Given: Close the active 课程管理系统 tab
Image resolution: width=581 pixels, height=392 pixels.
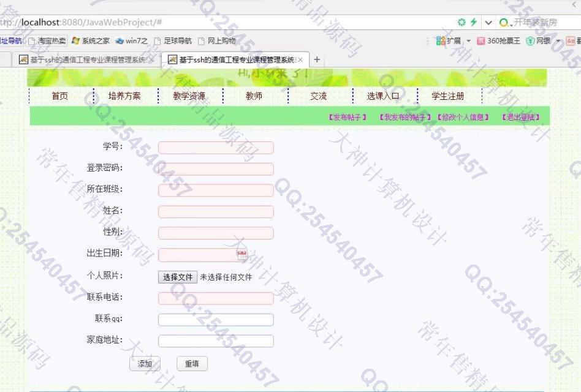Looking at the screenshot, I should [300, 59].
